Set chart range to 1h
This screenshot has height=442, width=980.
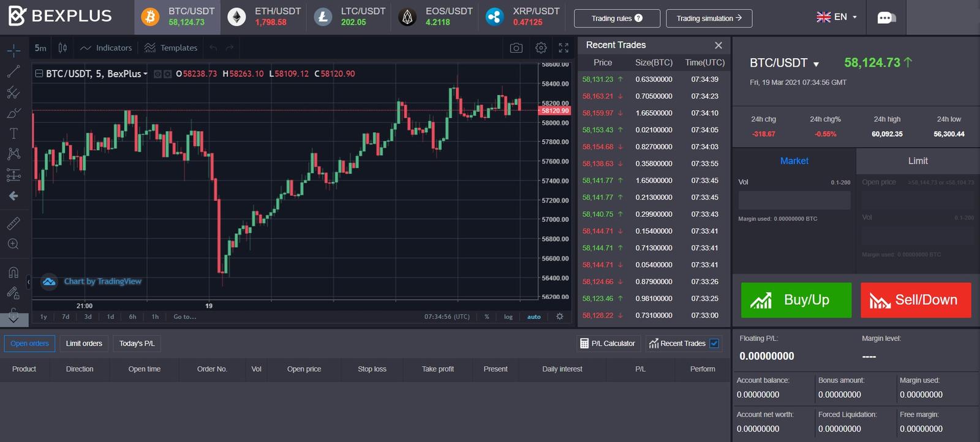155,317
